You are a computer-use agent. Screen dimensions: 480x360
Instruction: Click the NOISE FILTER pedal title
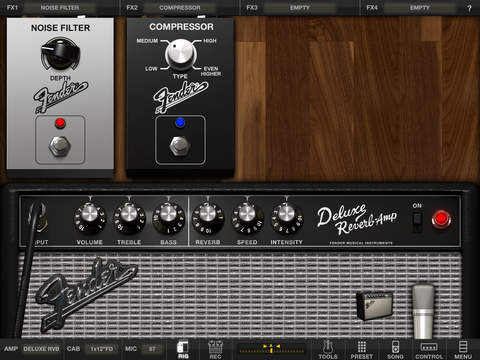tap(60, 28)
